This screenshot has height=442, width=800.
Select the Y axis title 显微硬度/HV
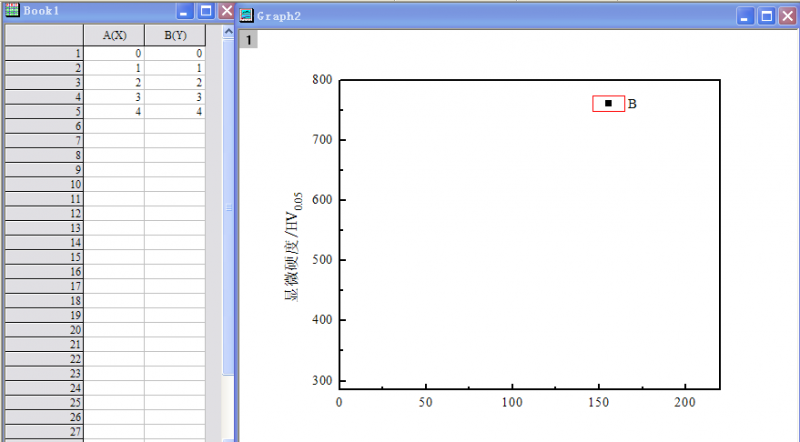pos(294,247)
